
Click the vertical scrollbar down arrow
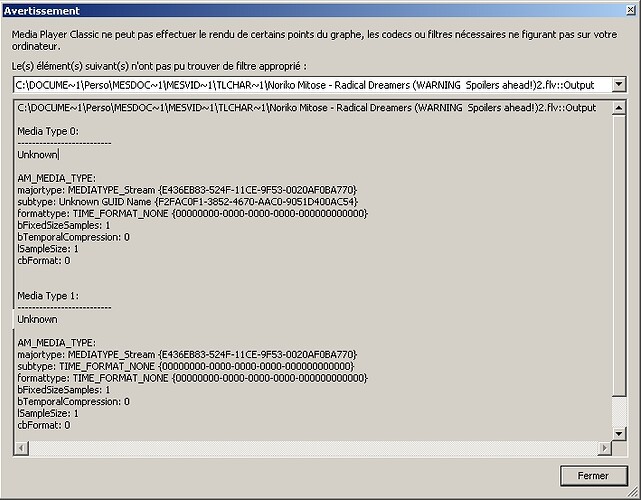tap(619, 433)
